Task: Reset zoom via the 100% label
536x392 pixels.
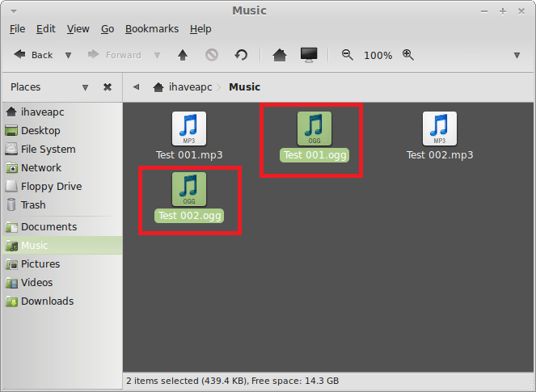Action: click(x=378, y=56)
